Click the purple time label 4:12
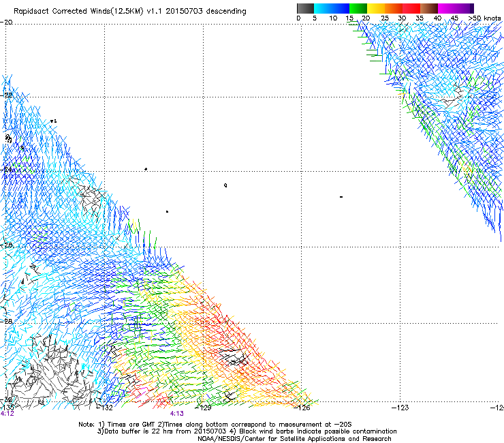504x443 pixels. [x=7, y=414]
